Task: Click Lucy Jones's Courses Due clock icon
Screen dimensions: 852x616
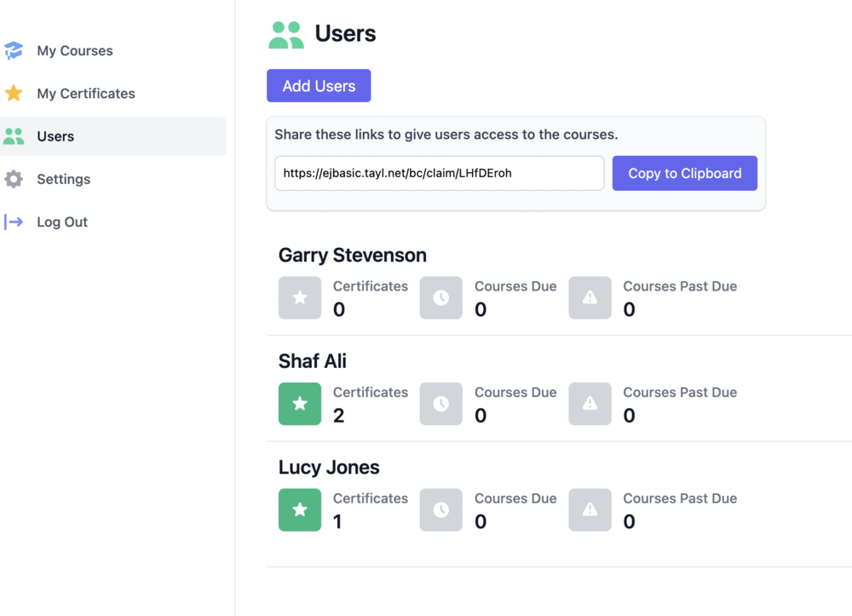Action: [x=440, y=509]
